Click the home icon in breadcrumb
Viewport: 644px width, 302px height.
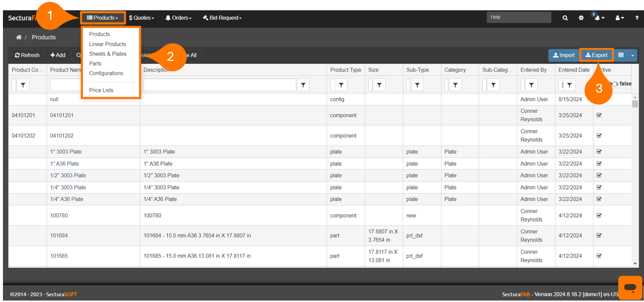19,37
